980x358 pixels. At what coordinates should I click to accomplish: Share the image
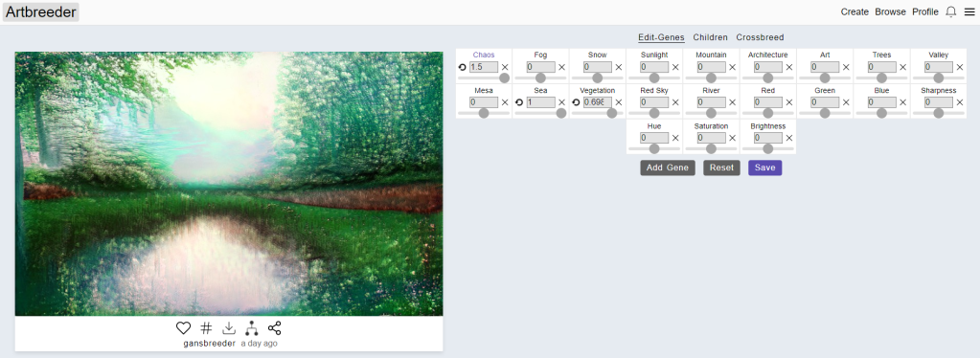pyautogui.click(x=274, y=328)
